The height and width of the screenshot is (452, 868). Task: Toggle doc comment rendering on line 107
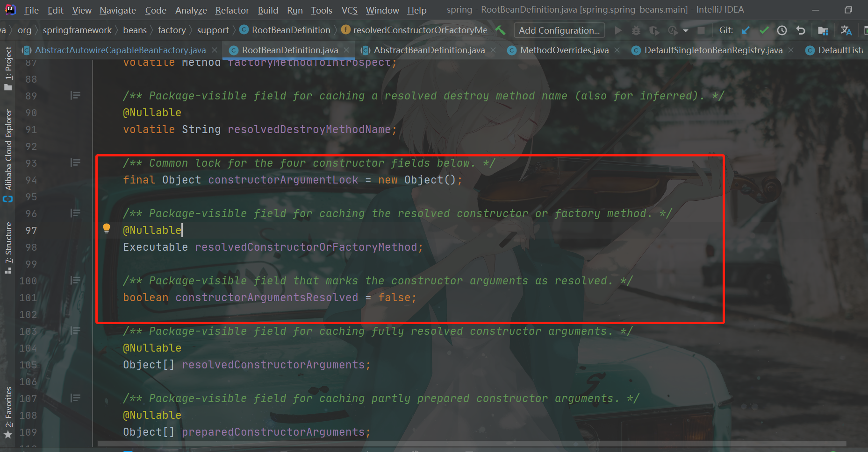tap(75, 398)
